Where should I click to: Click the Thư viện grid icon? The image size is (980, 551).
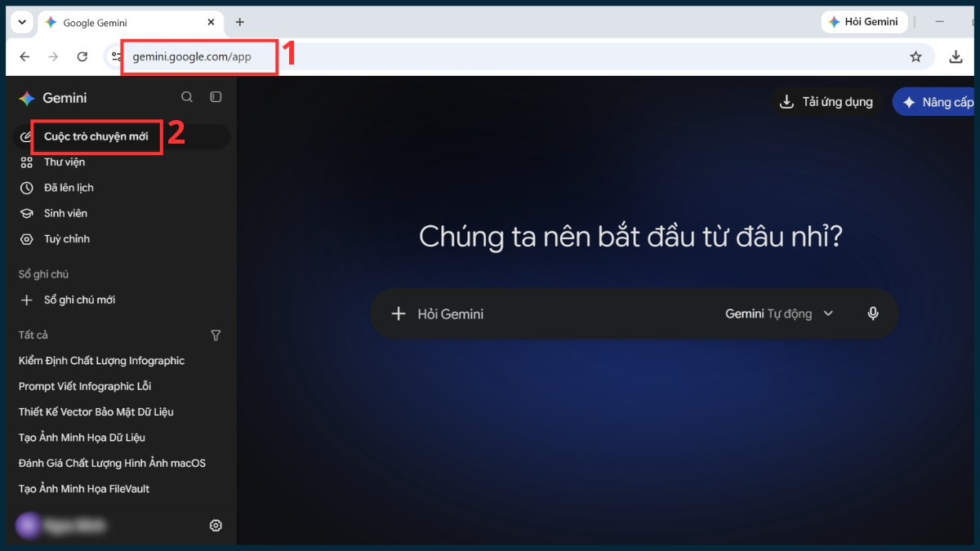click(27, 162)
